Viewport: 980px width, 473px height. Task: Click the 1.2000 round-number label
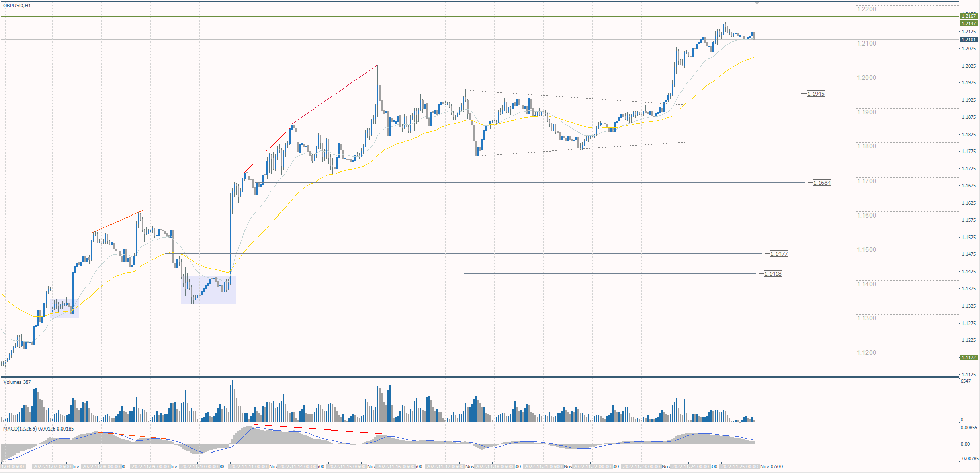click(866, 78)
